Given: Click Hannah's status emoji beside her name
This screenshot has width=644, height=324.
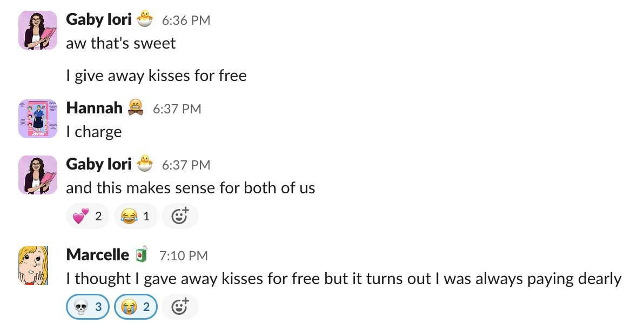Looking at the screenshot, I should [x=135, y=109].
